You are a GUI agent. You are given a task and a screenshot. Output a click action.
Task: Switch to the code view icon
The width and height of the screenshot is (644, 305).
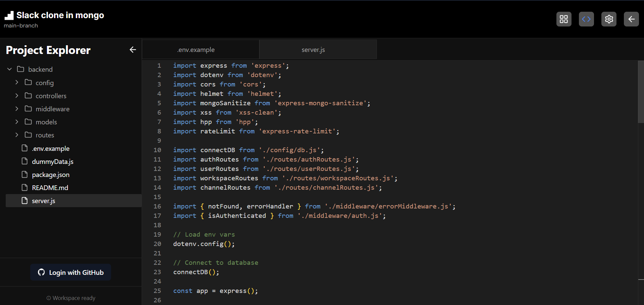[586, 19]
